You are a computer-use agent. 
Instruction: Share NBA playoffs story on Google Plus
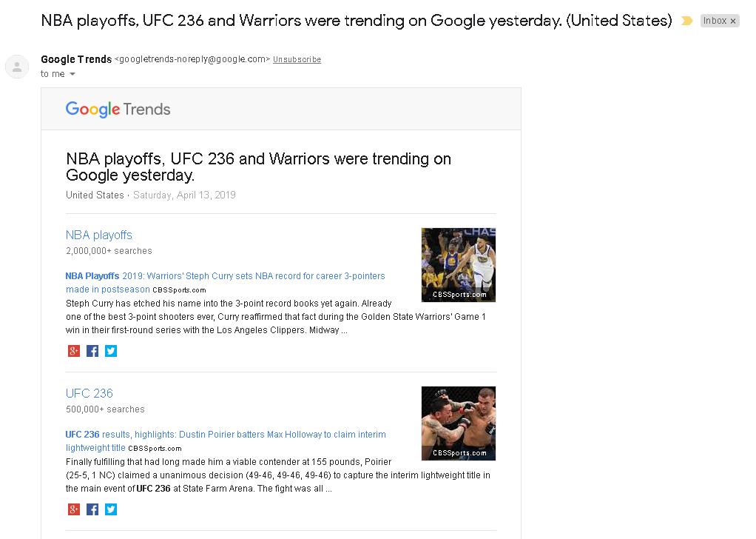click(74, 351)
